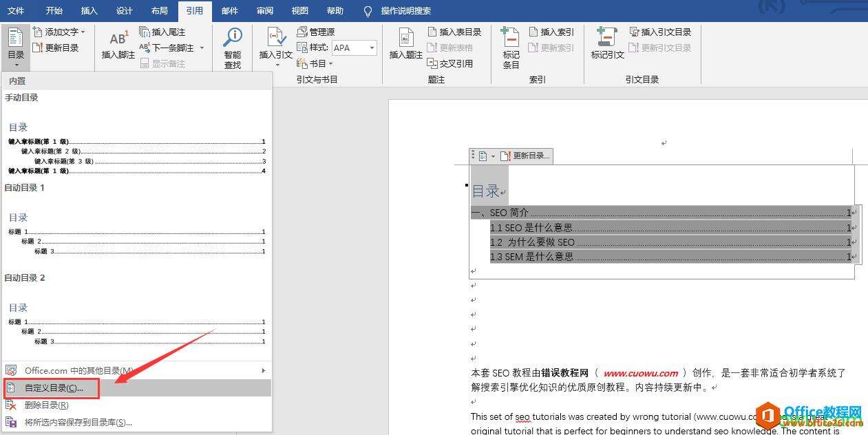This screenshot has height=435, width=868.
Task: Click Cross-reference (交叉引用) button
Action: (450, 63)
